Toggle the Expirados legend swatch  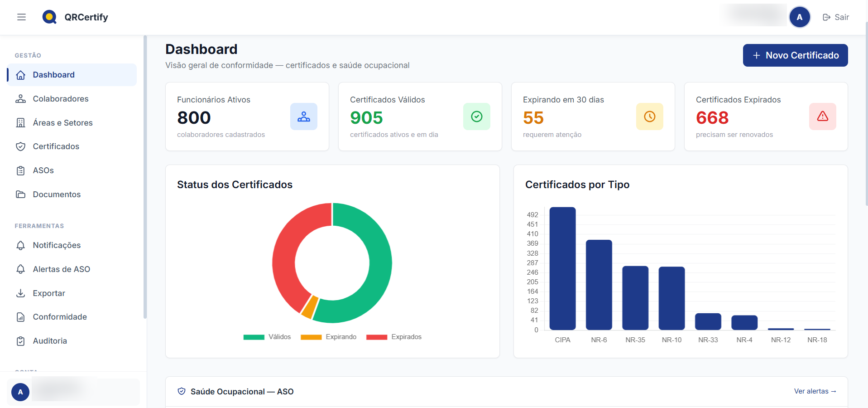pyautogui.click(x=377, y=337)
